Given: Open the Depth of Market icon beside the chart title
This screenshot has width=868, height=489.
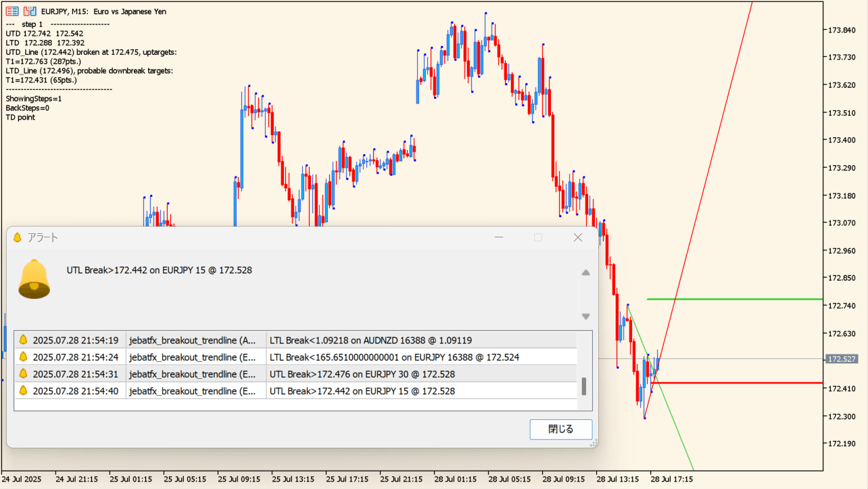Looking at the screenshot, I should (x=12, y=11).
